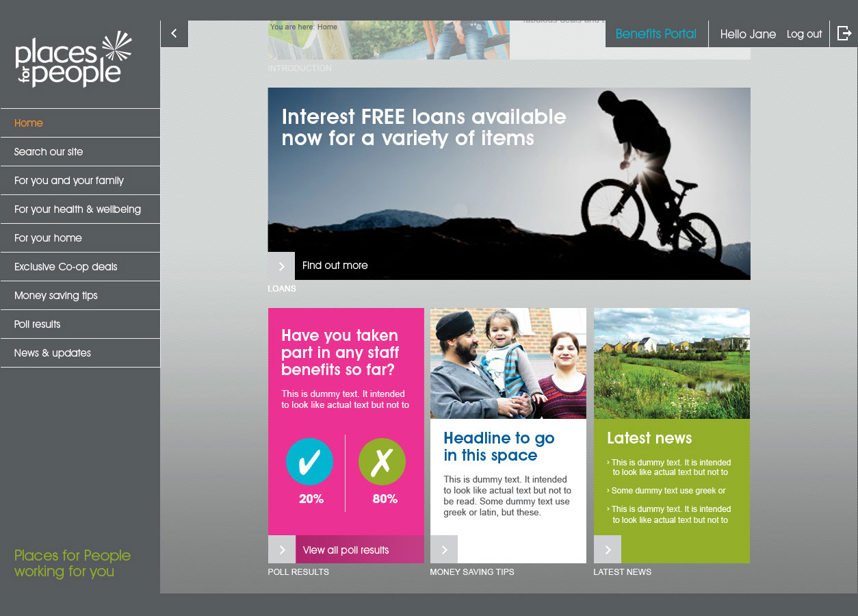Viewport: 858px width, 616px height.
Task: Go to For your health & wellbeing
Action: 77,209
